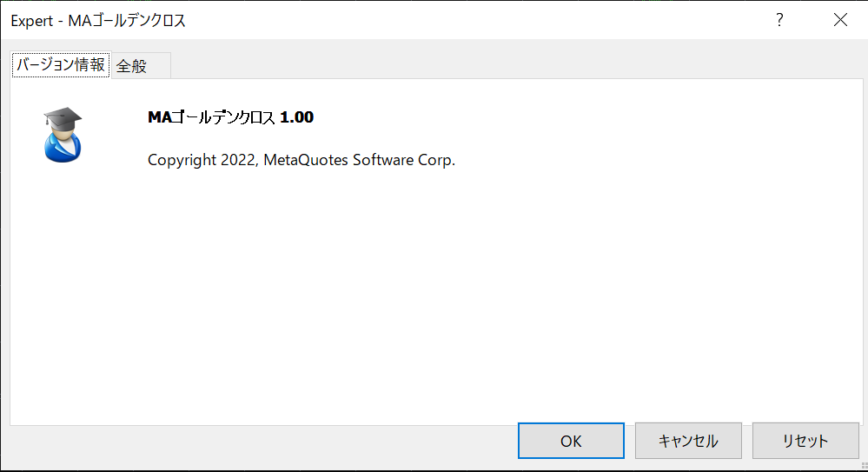868x472 pixels.
Task: Click the bold MAゴールデンクロス heading
Action: coord(211,117)
